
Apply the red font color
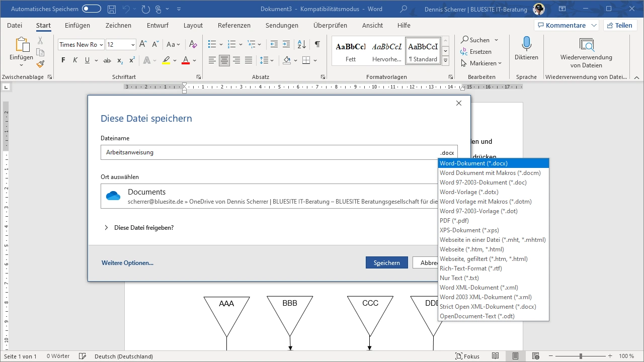click(x=185, y=60)
